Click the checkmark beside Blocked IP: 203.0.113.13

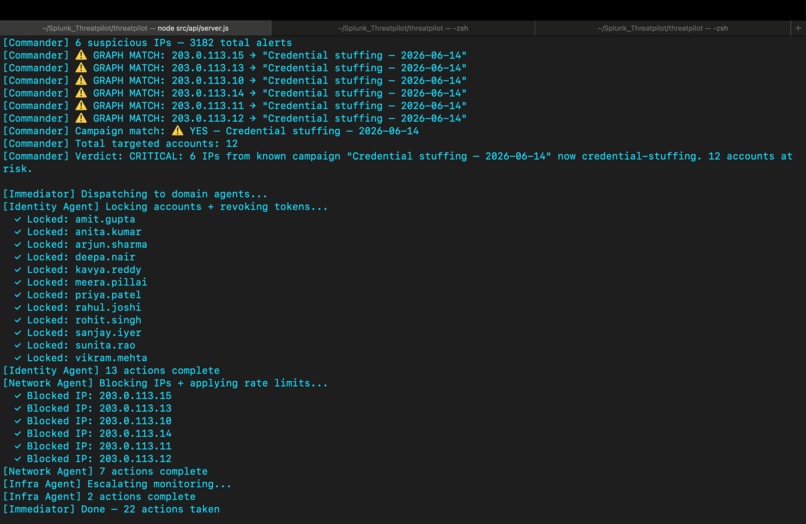pos(18,408)
